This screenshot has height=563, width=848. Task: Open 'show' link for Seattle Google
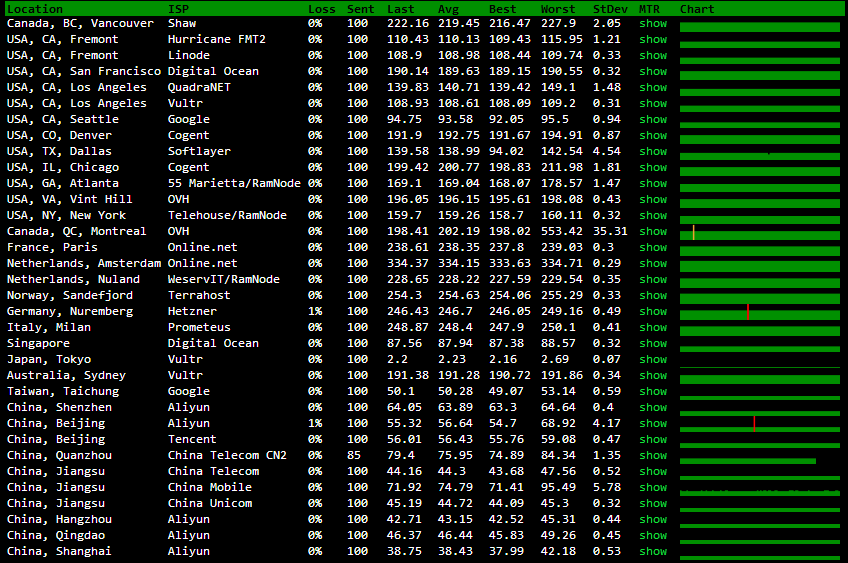[653, 120]
